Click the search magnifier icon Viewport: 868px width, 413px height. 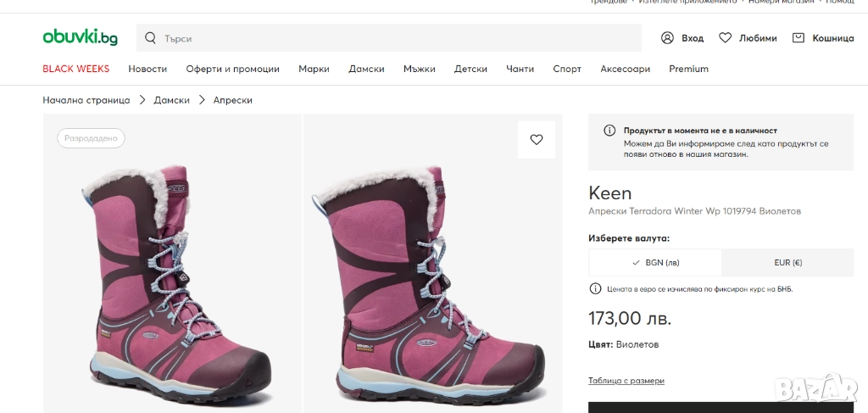tap(151, 38)
